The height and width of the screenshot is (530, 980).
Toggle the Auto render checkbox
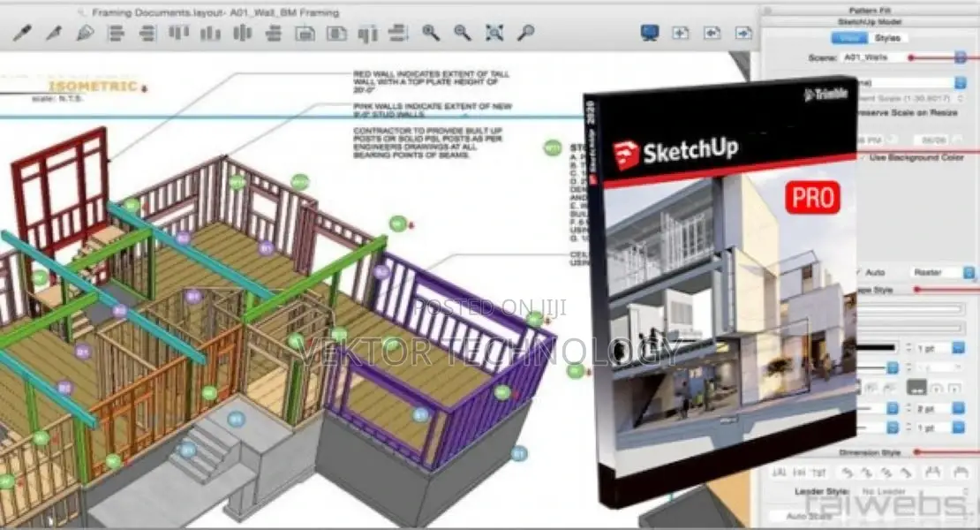pos(857,272)
